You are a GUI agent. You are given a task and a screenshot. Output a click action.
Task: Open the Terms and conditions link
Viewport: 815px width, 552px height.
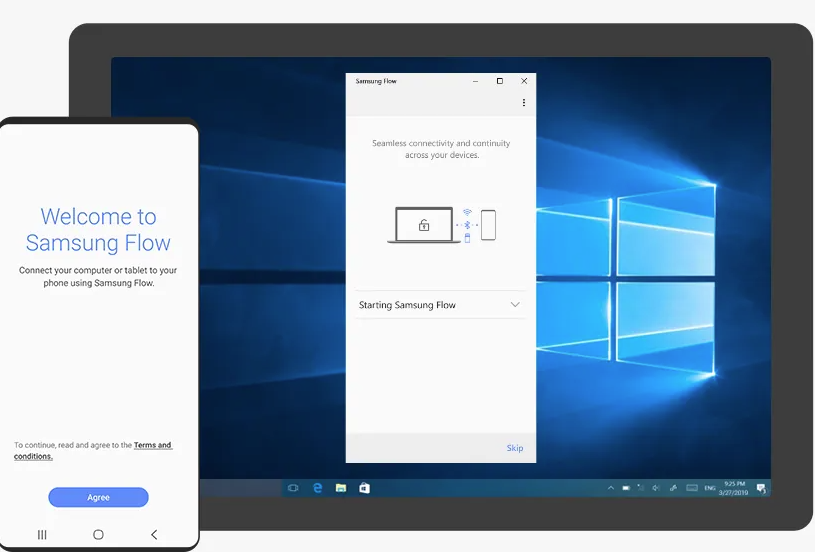pyautogui.click(x=152, y=445)
